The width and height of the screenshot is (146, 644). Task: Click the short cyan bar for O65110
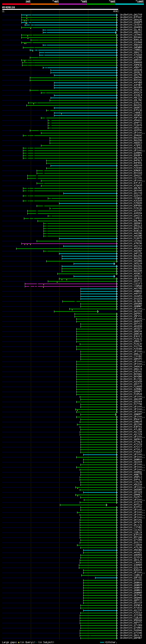pos(94,276)
